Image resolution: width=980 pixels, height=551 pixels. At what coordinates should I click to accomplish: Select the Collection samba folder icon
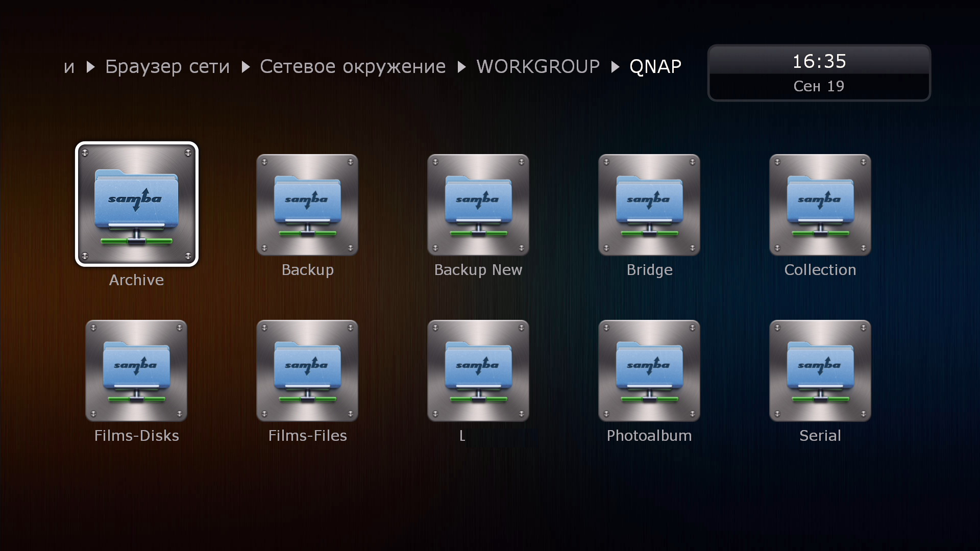pyautogui.click(x=820, y=205)
